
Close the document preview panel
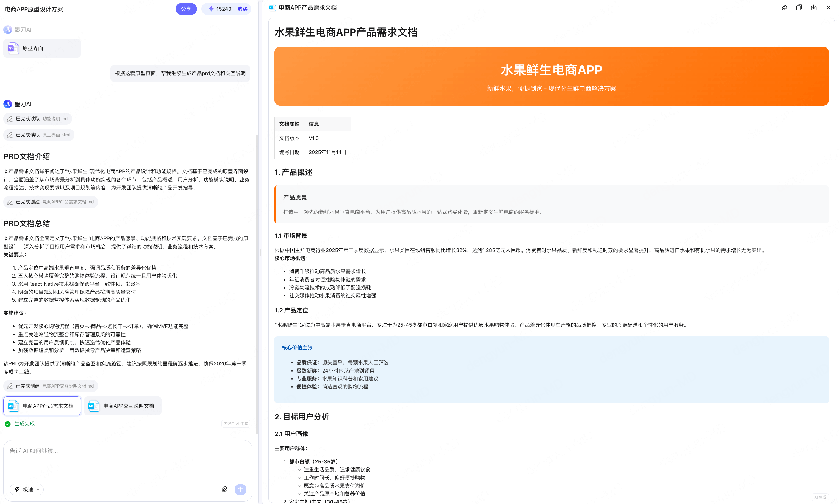tap(829, 7)
